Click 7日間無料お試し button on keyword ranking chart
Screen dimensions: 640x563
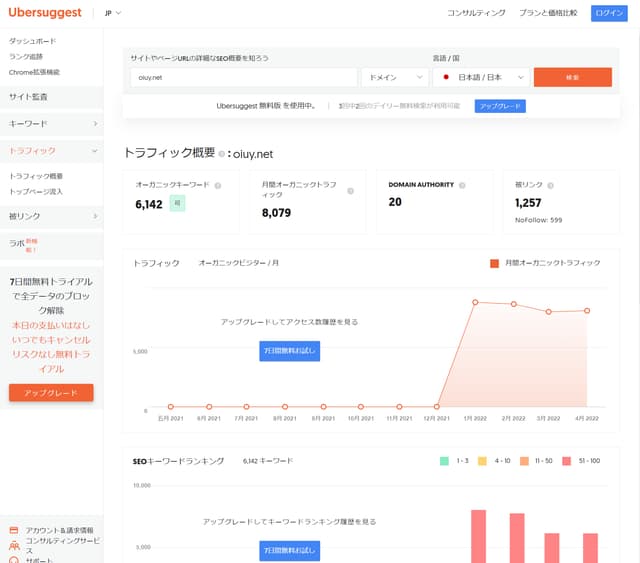tap(289, 551)
